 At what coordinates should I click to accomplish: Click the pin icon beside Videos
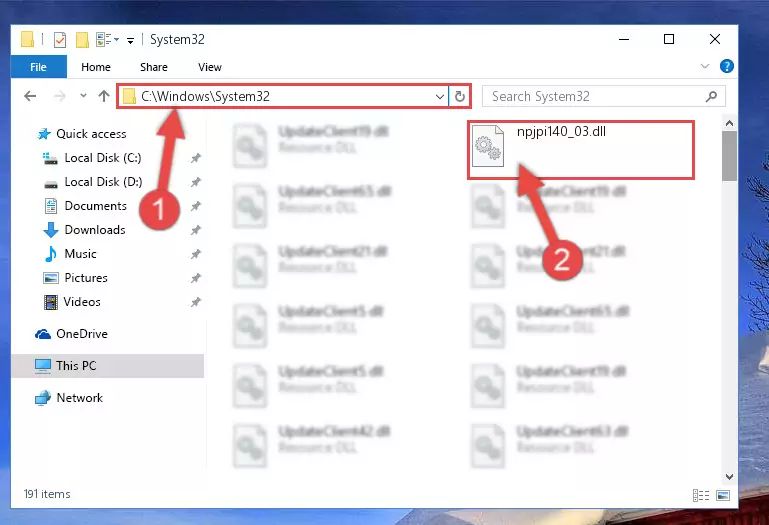196,302
